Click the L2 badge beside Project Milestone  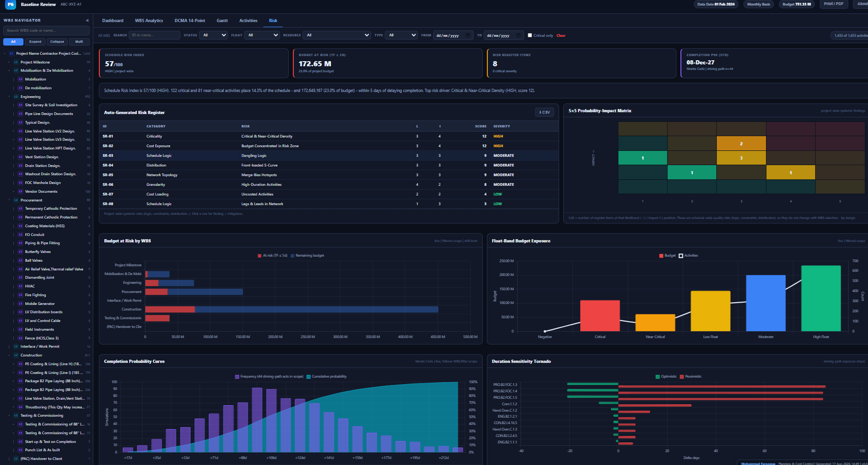coord(16,62)
